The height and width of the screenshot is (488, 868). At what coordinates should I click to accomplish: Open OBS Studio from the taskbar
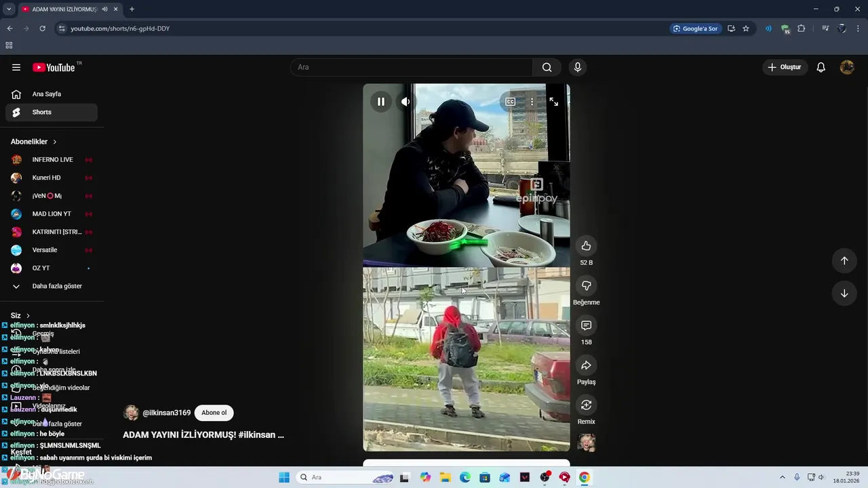coord(545,477)
